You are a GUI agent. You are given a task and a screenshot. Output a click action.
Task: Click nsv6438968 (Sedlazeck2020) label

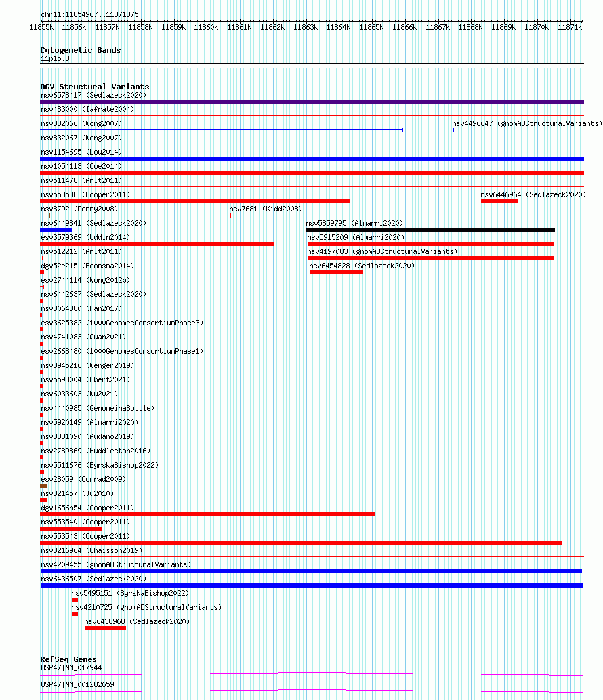click(137, 622)
